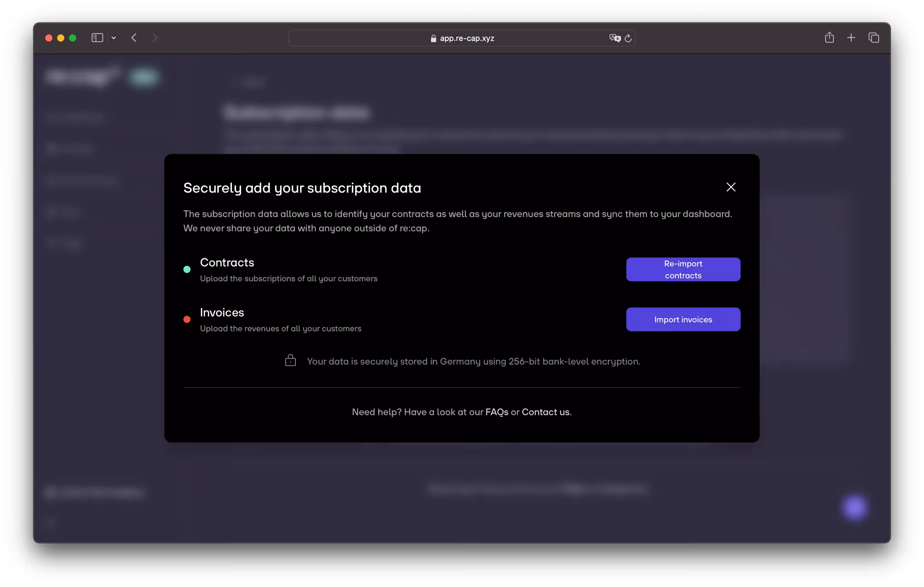Click the back navigation arrow
Screen dimensions: 924x587
(x=134, y=38)
